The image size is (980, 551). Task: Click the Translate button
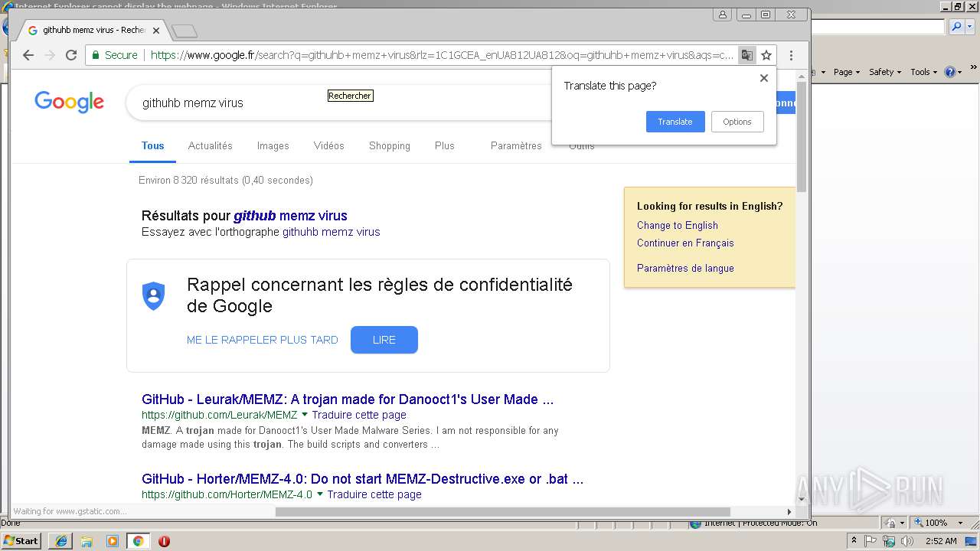[675, 122]
